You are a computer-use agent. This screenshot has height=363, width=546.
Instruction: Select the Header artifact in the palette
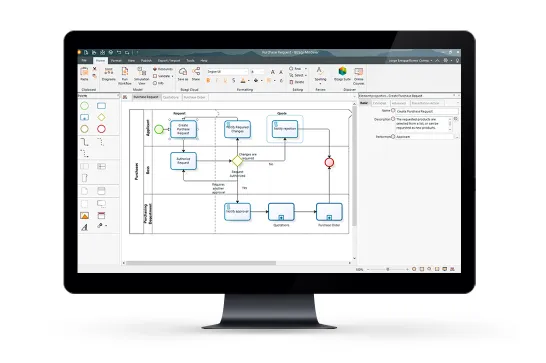101,216
